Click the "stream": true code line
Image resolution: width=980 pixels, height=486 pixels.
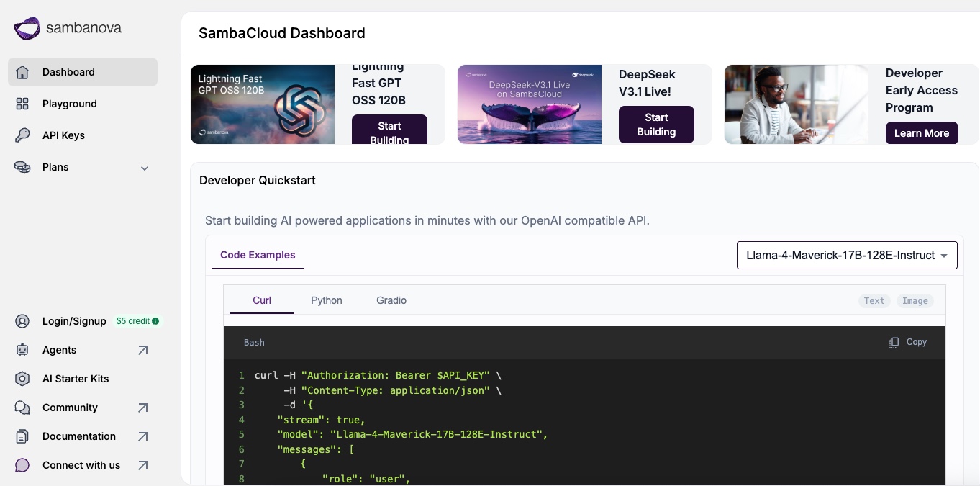click(322, 420)
